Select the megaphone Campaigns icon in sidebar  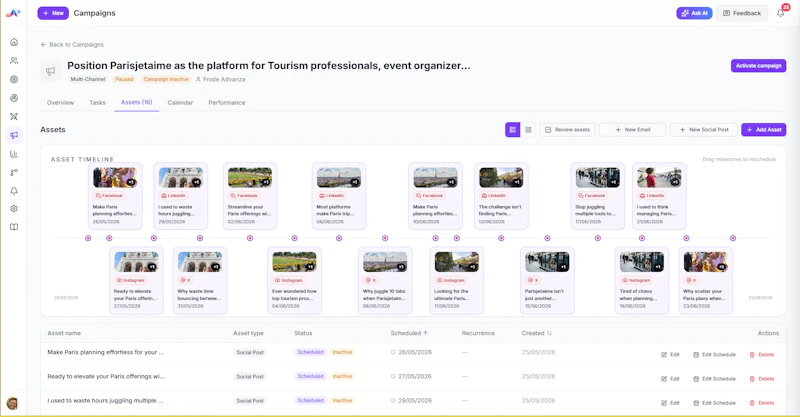click(14, 135)
